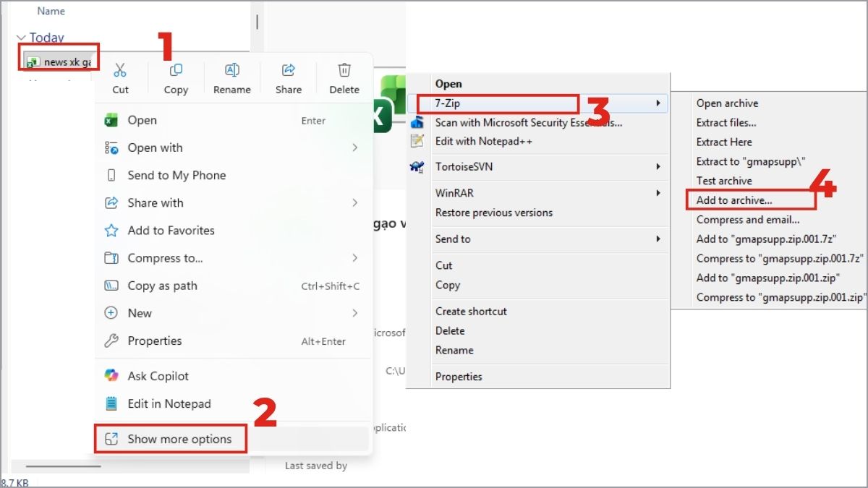This screenshot has height=488, width=868.
Task: Click the New plus icon
Action: [111, 313]
